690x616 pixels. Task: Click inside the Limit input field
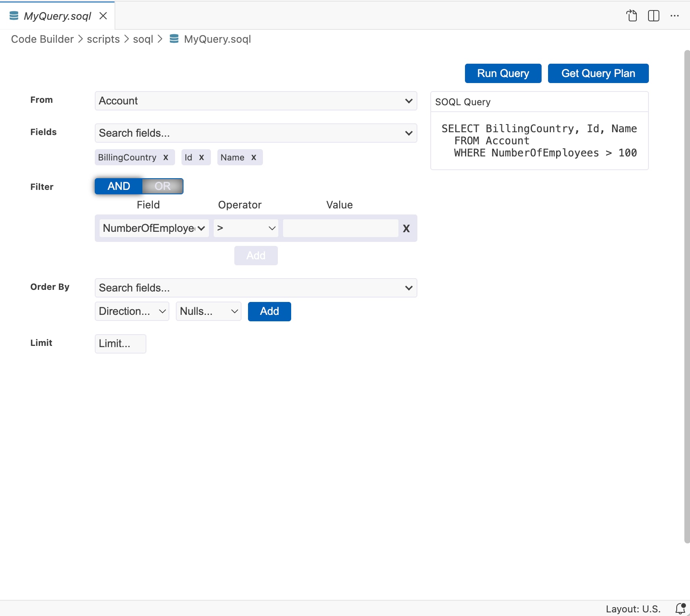pyautogui.click(x=120, y=343)
